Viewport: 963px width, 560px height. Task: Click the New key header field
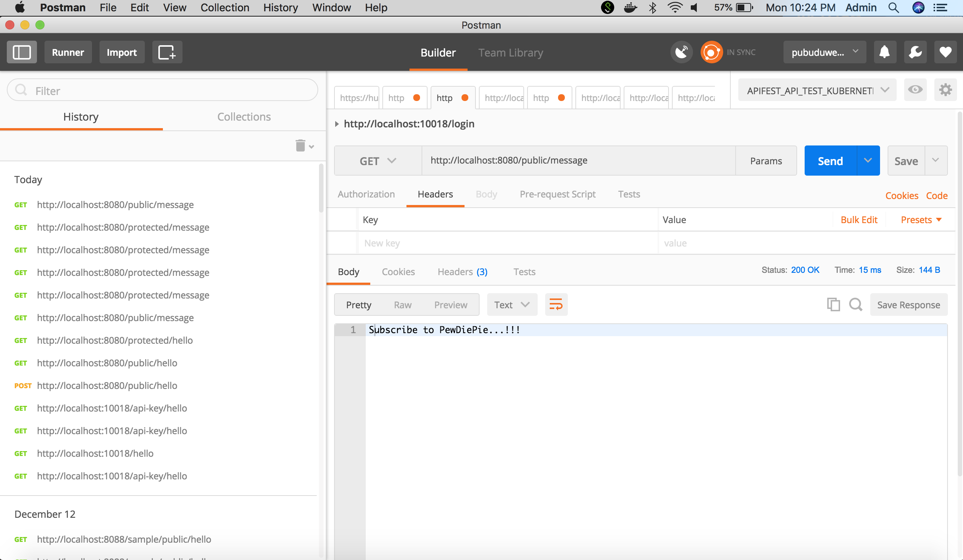[508, 243]
